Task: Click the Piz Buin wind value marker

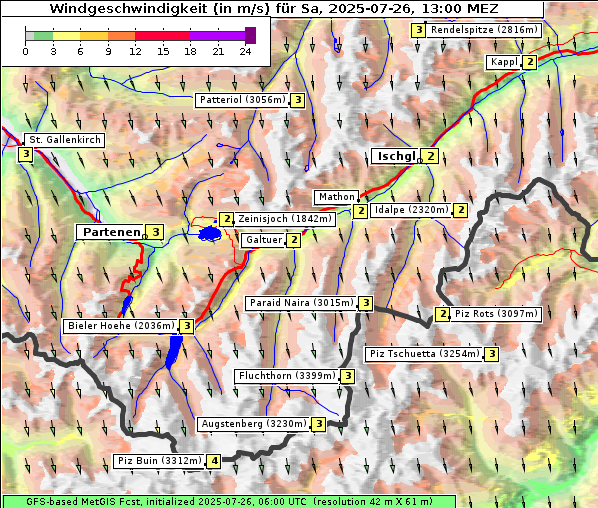Action: click(x=214, y=461)
